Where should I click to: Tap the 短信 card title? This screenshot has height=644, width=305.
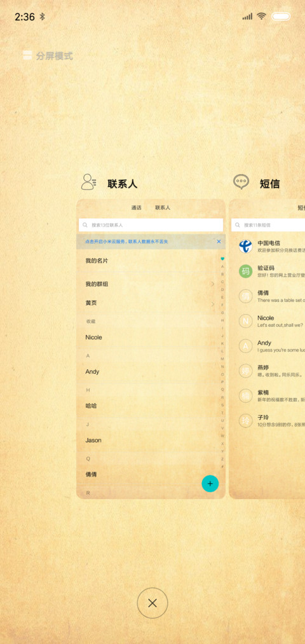(269, 184)
